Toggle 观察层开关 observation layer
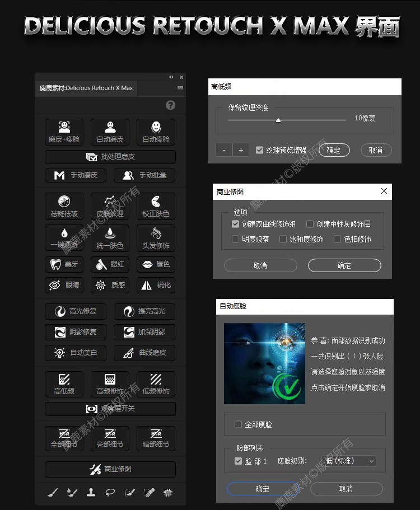This screenshot has height=510, width=420. [110, 409]
